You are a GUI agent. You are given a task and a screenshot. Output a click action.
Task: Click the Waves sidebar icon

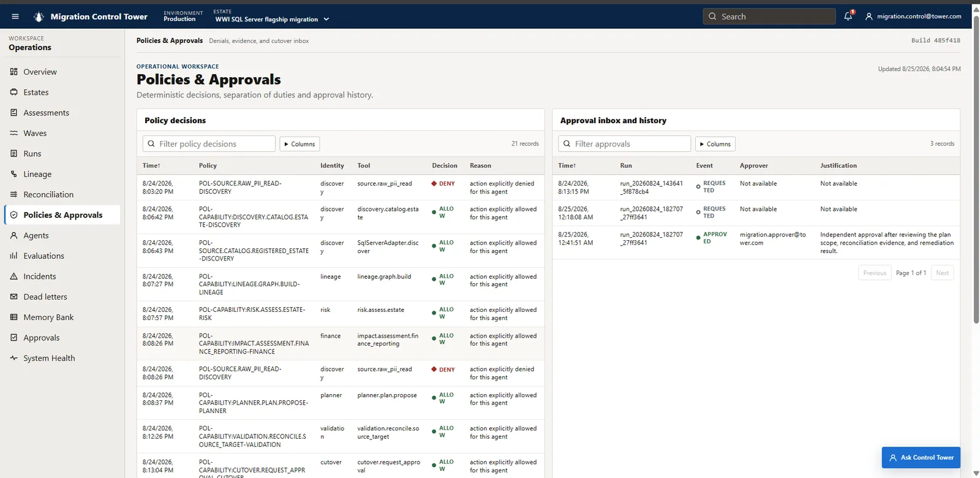click(13, 133)
